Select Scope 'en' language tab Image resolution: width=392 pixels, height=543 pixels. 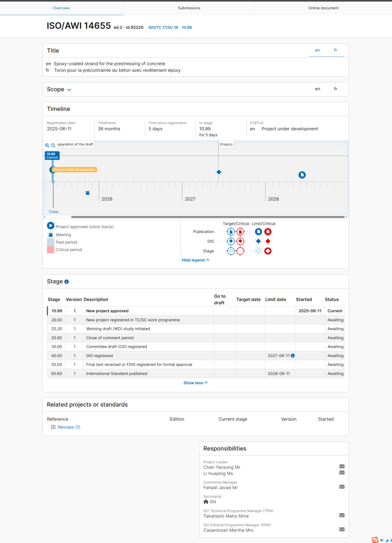point(318,89)
